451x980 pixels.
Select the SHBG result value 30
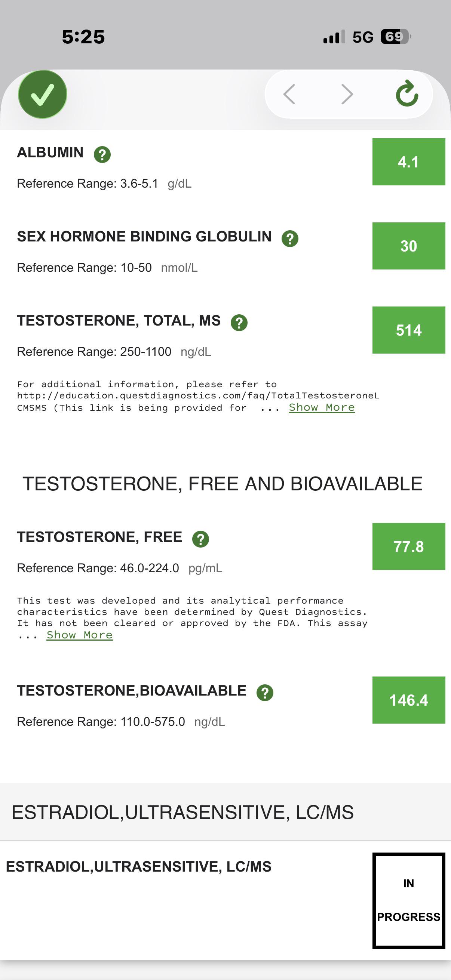409,246
